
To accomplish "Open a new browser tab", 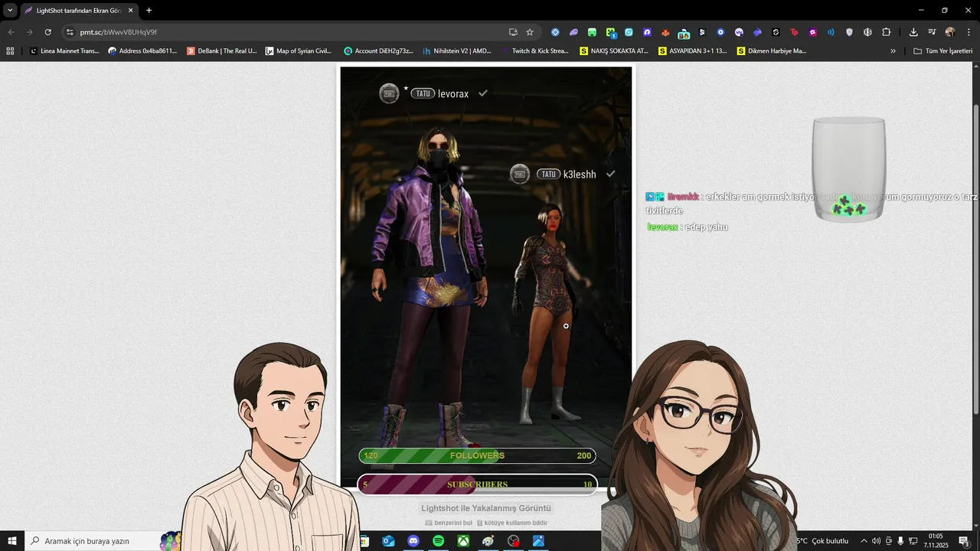I will [149, 11].
